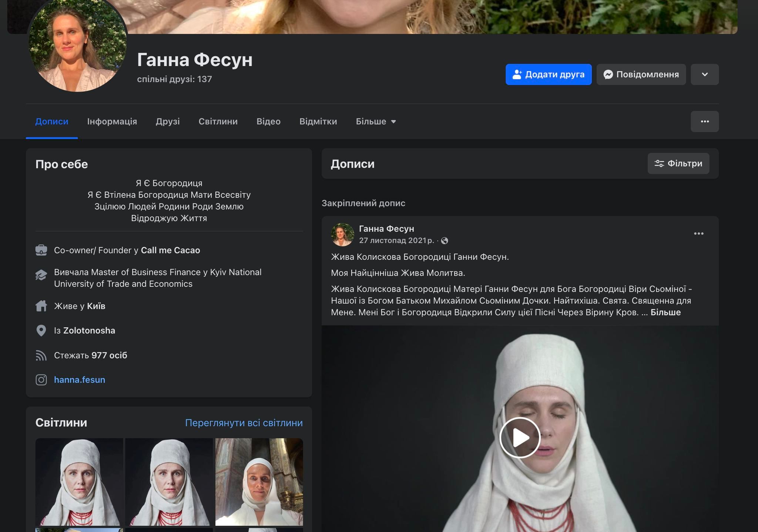
Task: Open the third photo thumbnail in Світлини
Action: tap(259, 482)
